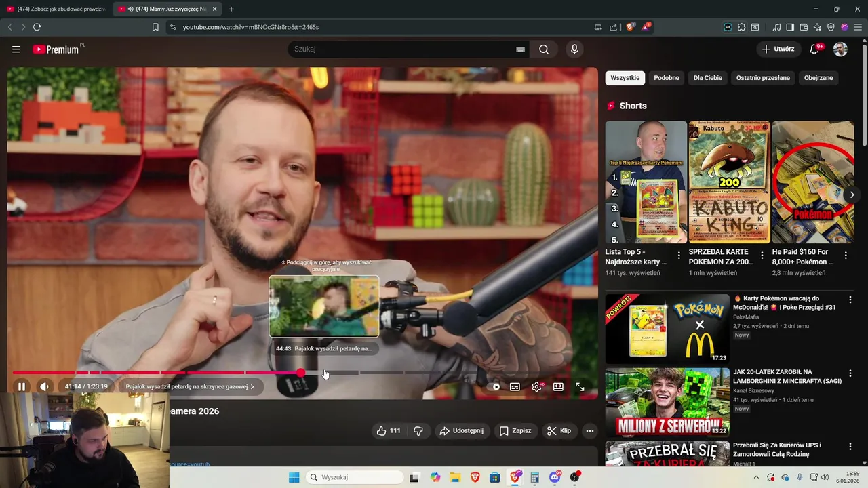
Task: Click the Kanał Biznesowy channel name
Action: pyautogui.click(x=753, y=390)
